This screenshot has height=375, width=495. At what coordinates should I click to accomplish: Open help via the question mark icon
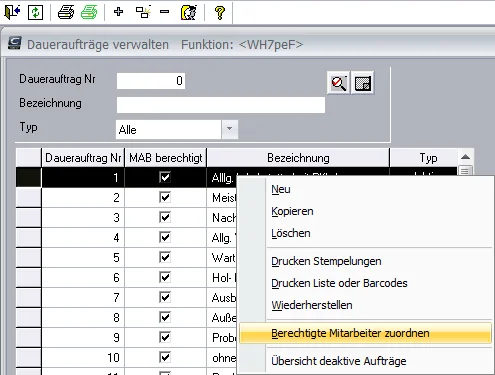coord(220,13)
